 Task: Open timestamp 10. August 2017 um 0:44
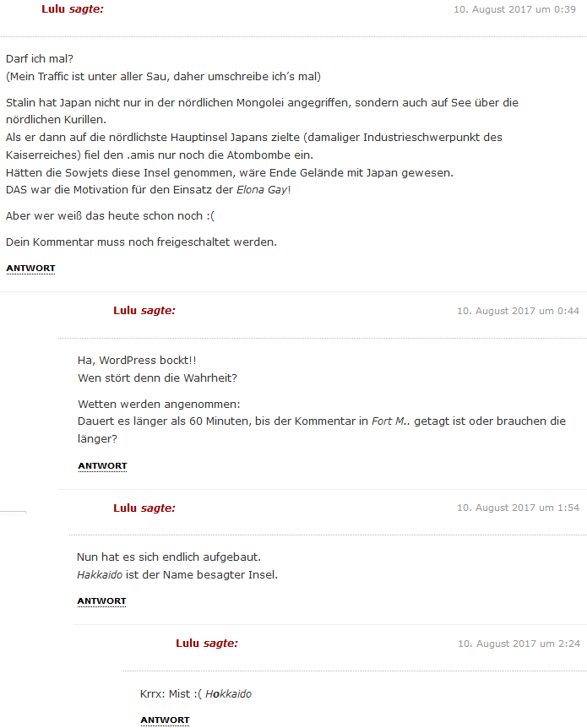click(519, 311)
